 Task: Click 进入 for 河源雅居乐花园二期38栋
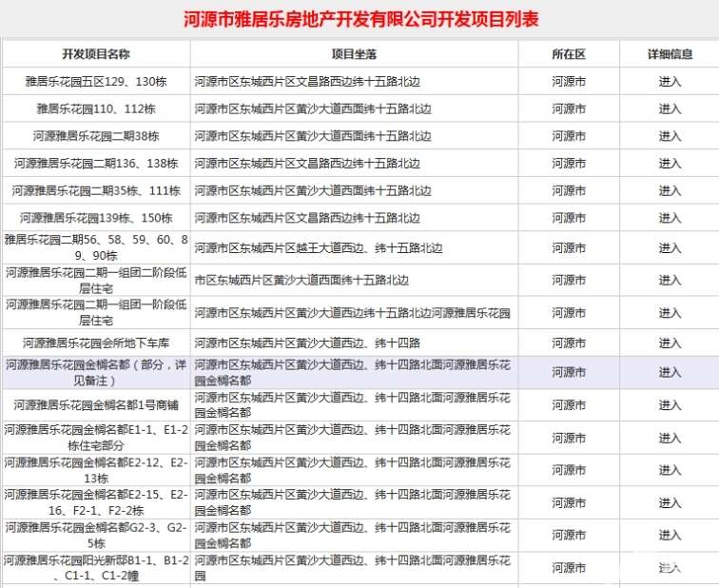670,136
